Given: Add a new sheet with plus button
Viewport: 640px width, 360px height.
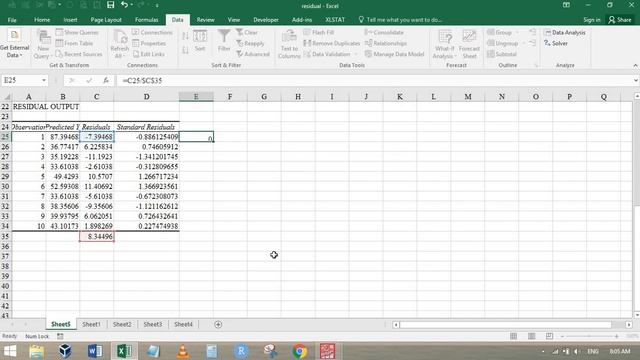Looking at the screenshot, I should 218,324.
